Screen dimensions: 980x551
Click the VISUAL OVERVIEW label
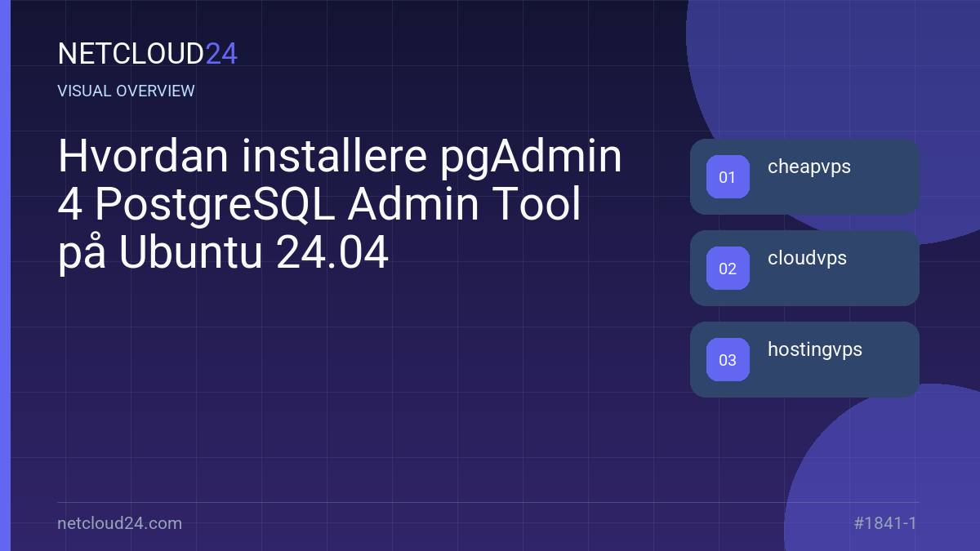coord(127,91)
